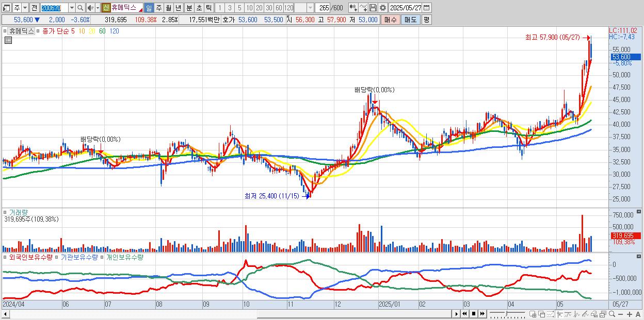Viewport: 644px width, 320px height.
Task: Select the 년 (yearly) period button
Action: [x=178, y=8]
